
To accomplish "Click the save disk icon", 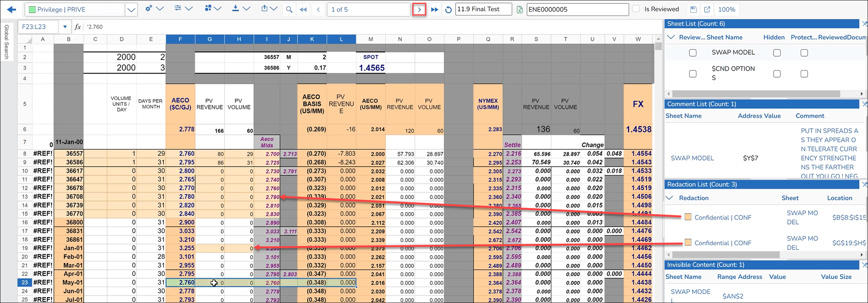I will 694,10.
